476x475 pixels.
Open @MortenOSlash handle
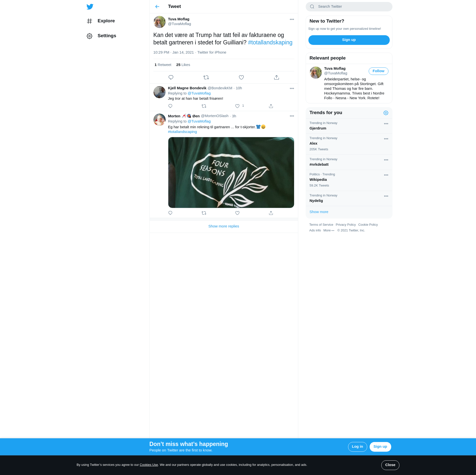[215, 116]
